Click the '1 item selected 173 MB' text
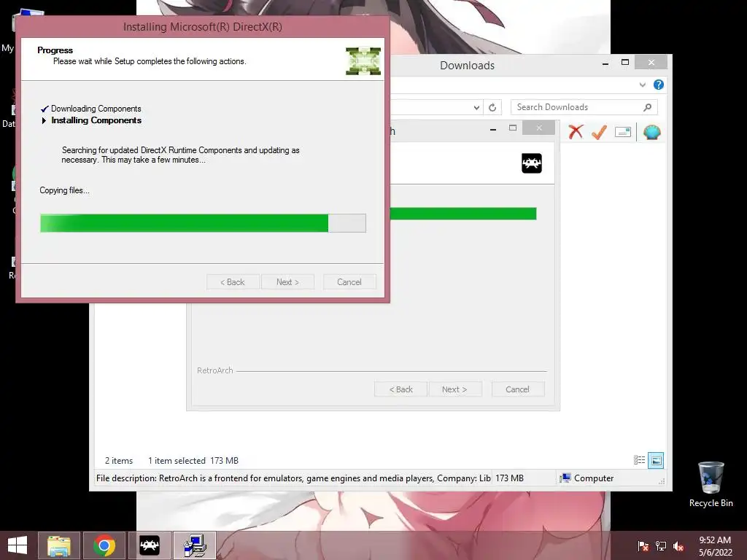The image size is (747, 560). click(193, 461)
